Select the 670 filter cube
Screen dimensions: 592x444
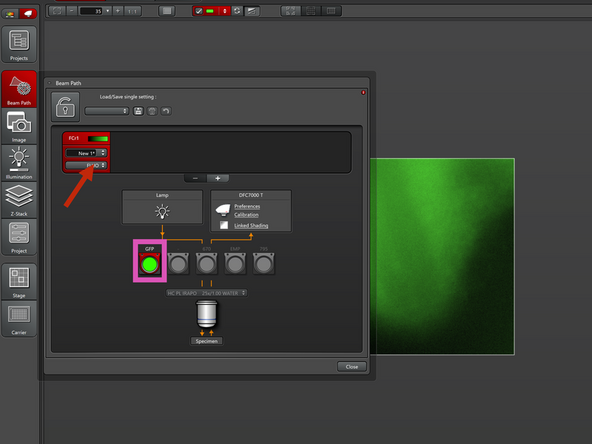207,263
